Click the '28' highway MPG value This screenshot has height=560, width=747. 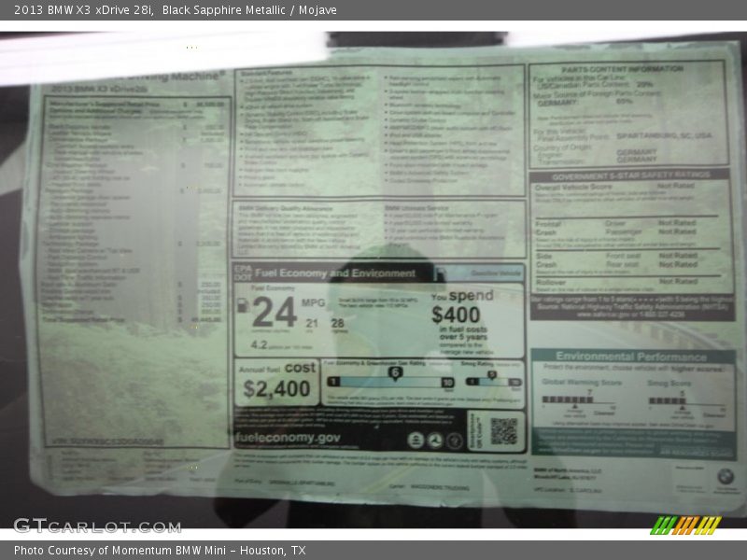337,323
